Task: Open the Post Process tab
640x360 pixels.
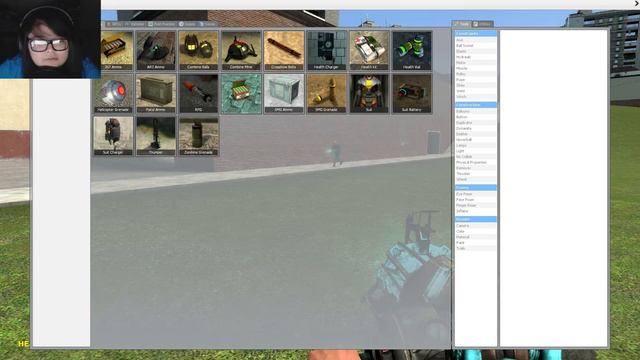Action: point(162,24)
